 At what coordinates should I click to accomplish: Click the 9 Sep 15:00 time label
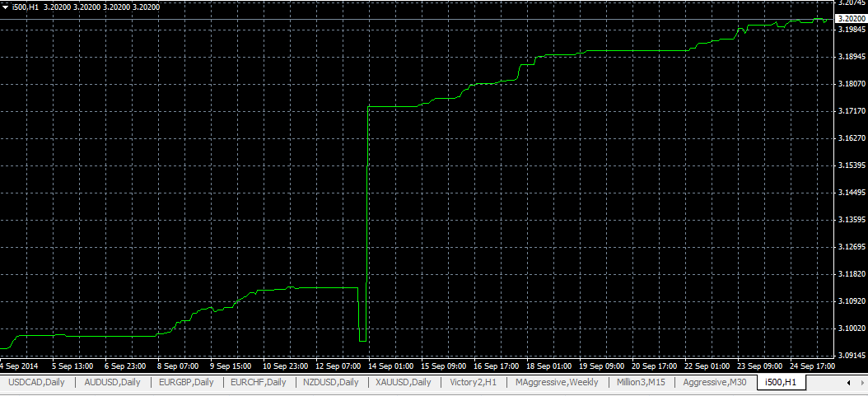click(231, 366)
